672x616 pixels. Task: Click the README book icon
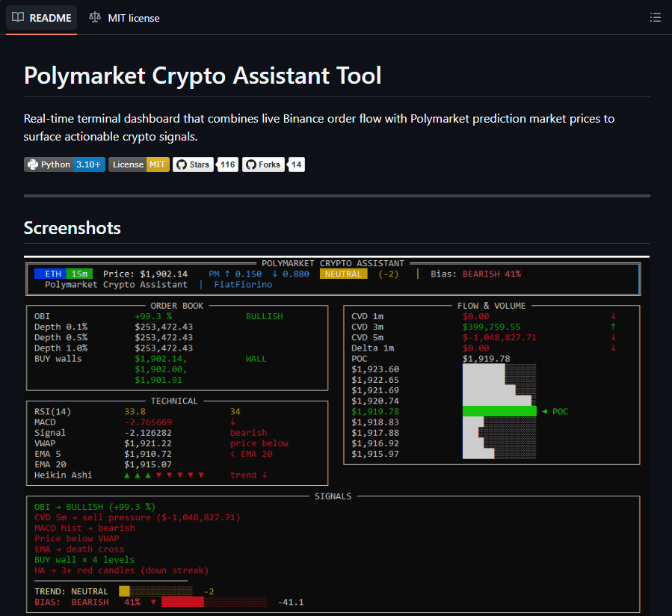[18, 18]
